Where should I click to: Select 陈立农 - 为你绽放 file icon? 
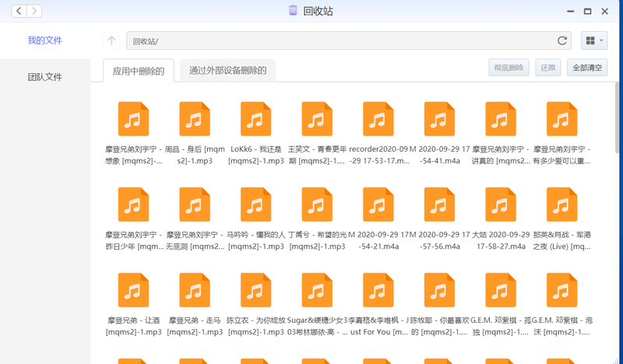click(256, 290)
